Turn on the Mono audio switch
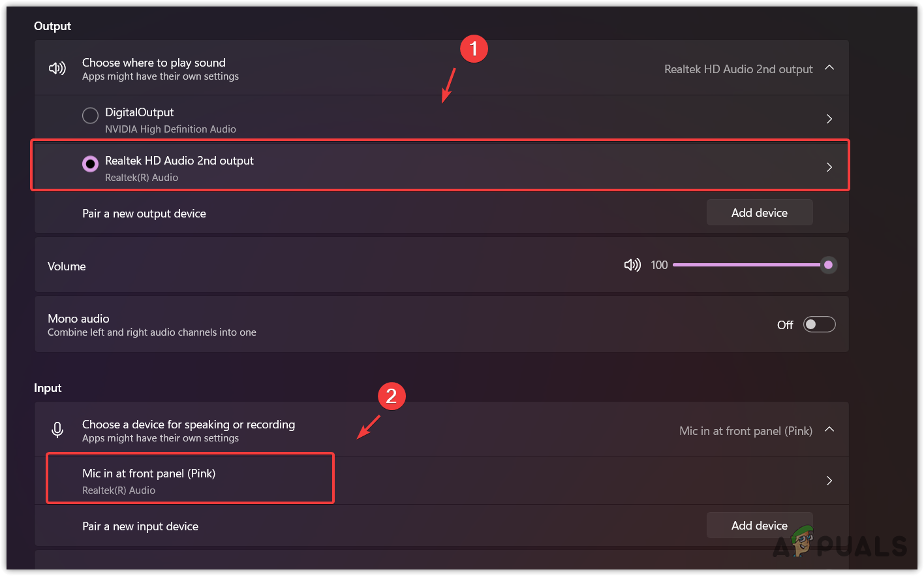The height and width of the screenshot is (576, 924). click(819, 325)
